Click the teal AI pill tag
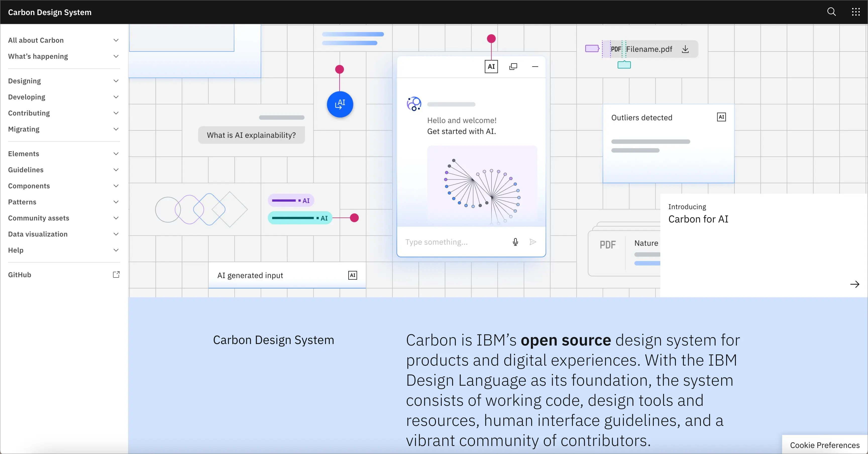This screenshot has height=454, width=868. 300,218
